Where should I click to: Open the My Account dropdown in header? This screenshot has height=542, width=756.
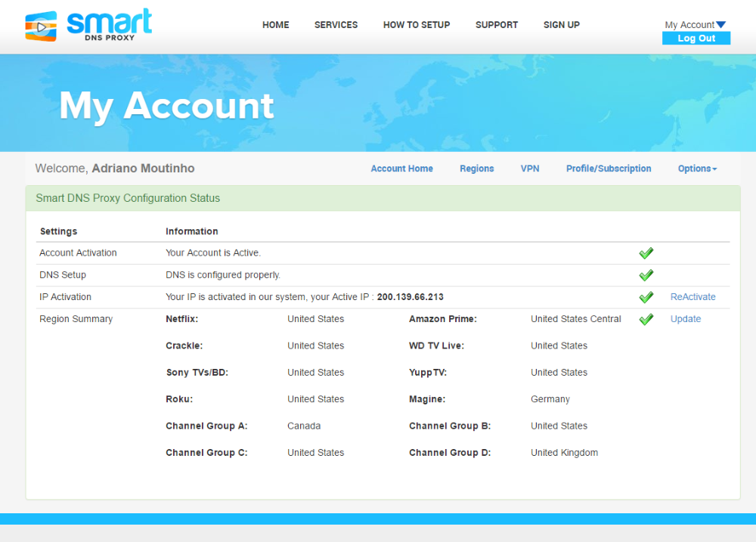click(x=696, y=25)
